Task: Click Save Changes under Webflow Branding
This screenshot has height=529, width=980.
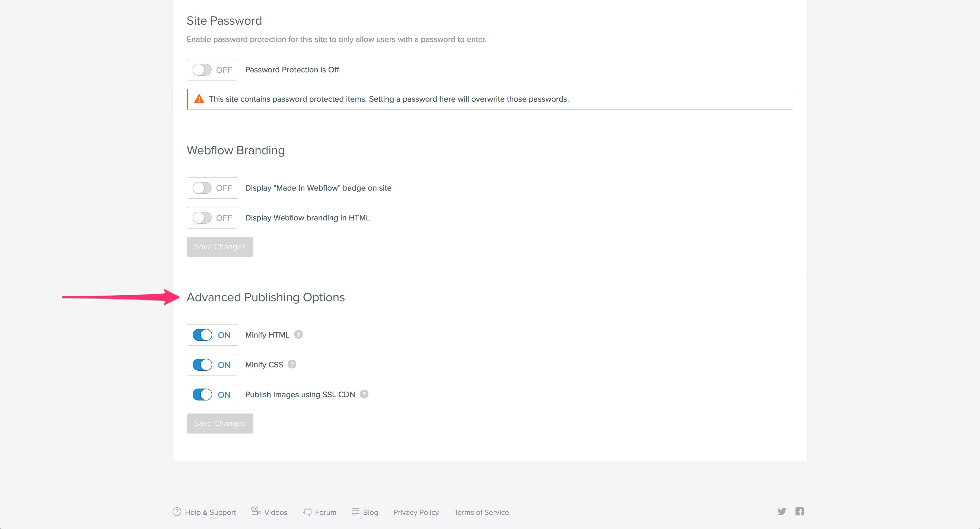Action: click(x=220, y=247)
